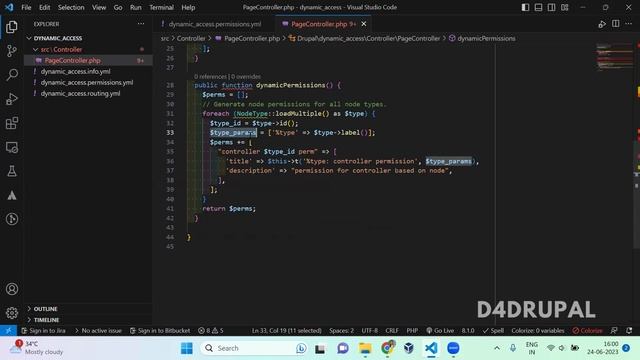640x360 pixels.
Task: Open the Edit menu
Action: [44, 7]
